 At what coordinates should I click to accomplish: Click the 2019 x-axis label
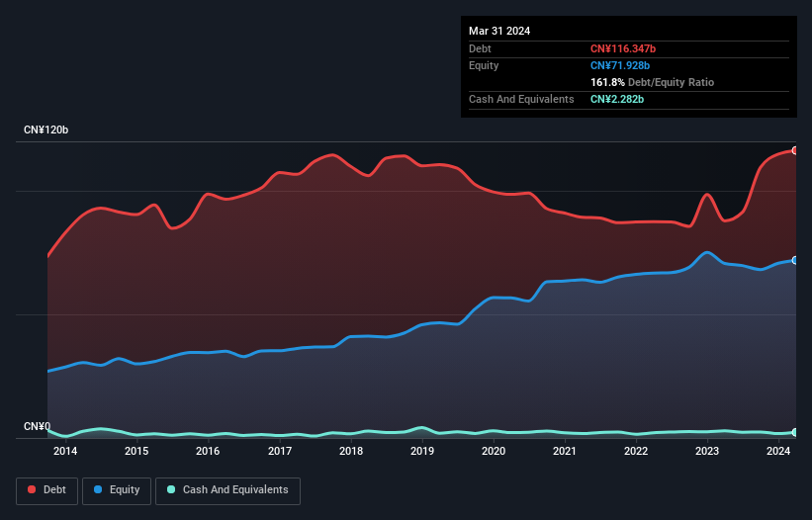coord(422,451)
